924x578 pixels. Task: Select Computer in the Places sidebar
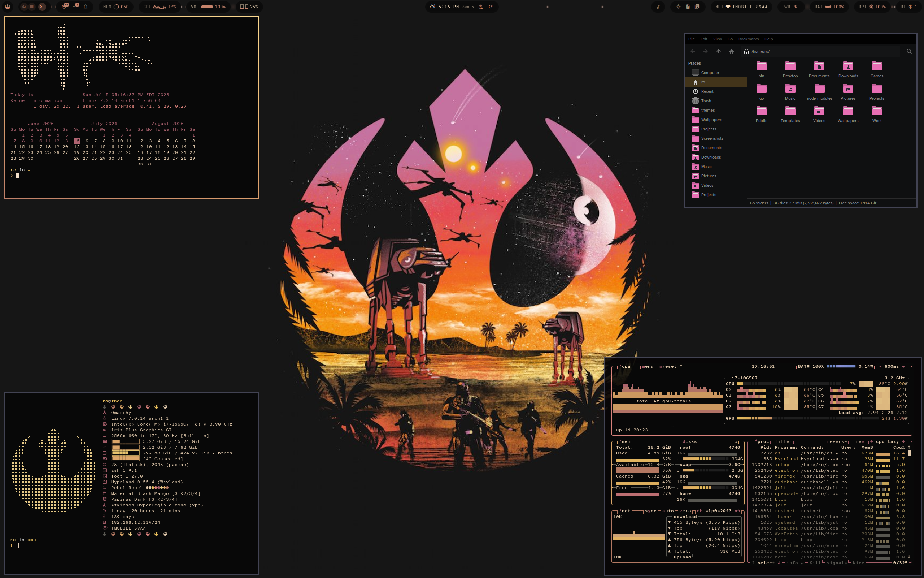point(716,73)
